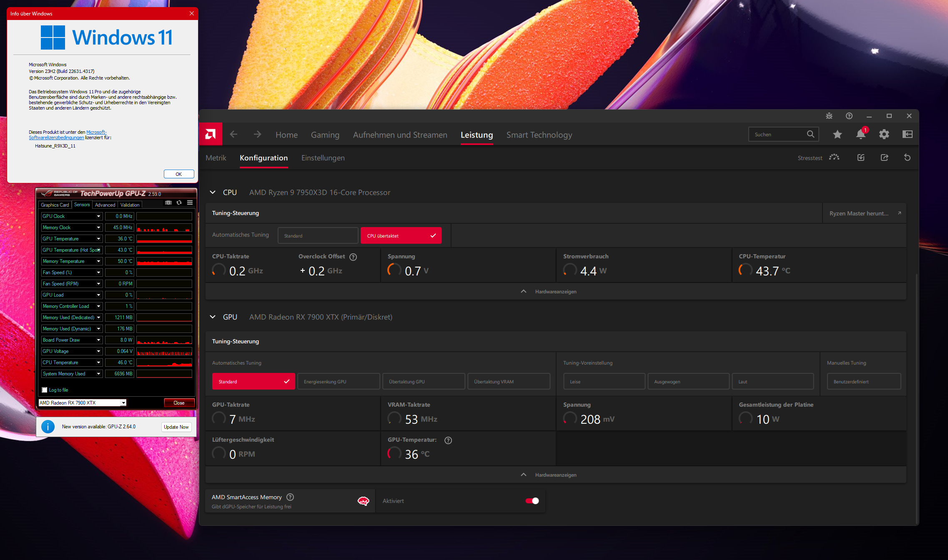Enable the Log to file checkbox
Screen dimensions: 948x560
[45, 390]
